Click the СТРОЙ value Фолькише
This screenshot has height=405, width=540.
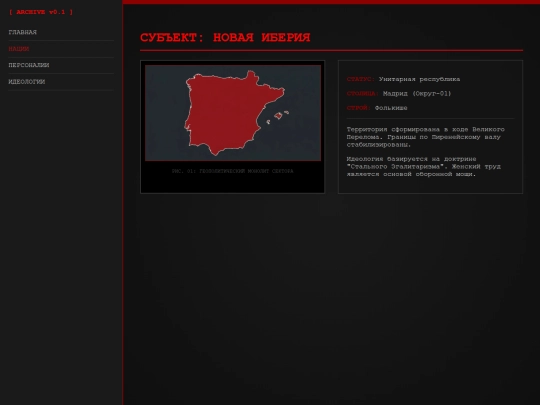point(391,108)
